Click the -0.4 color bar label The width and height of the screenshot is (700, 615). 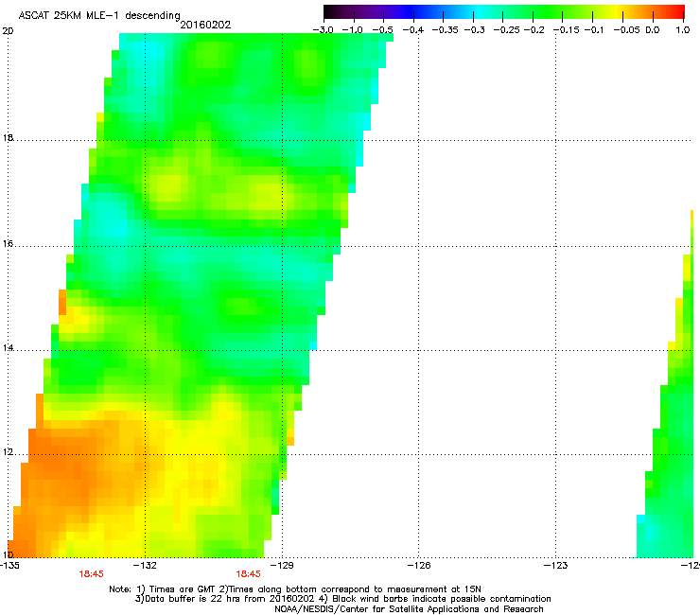pos(413,30)
